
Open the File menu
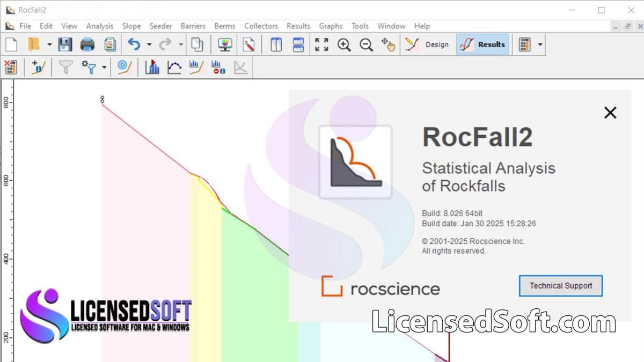coord(25,26)
